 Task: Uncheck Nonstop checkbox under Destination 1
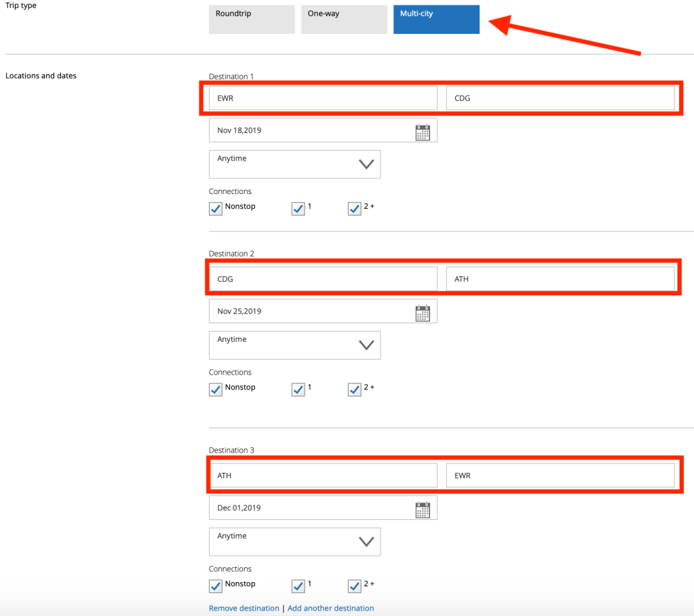(x=216, y=208)
